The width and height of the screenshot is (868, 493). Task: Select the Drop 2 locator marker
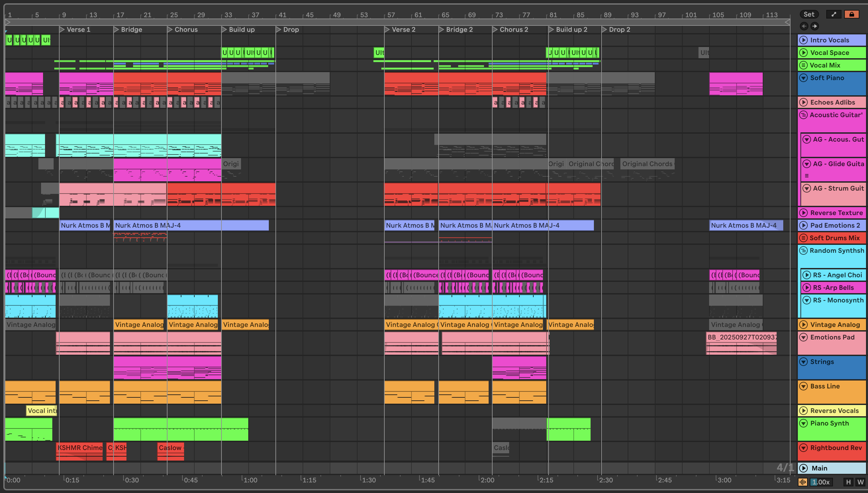[604, 29]
